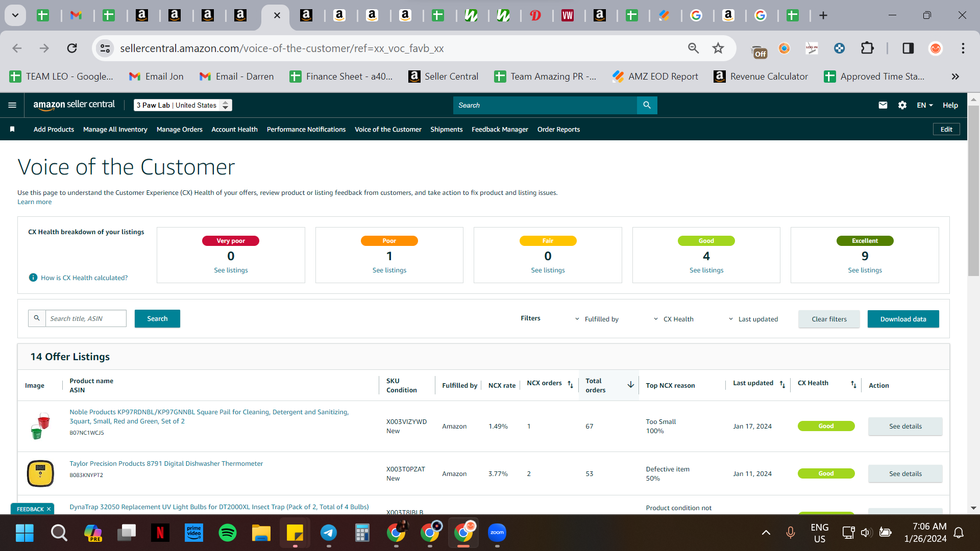The height and width of the screenshot is (551, 980).
Task: Click the Noble Products pail thumbnail
Action: click(40, 426)
